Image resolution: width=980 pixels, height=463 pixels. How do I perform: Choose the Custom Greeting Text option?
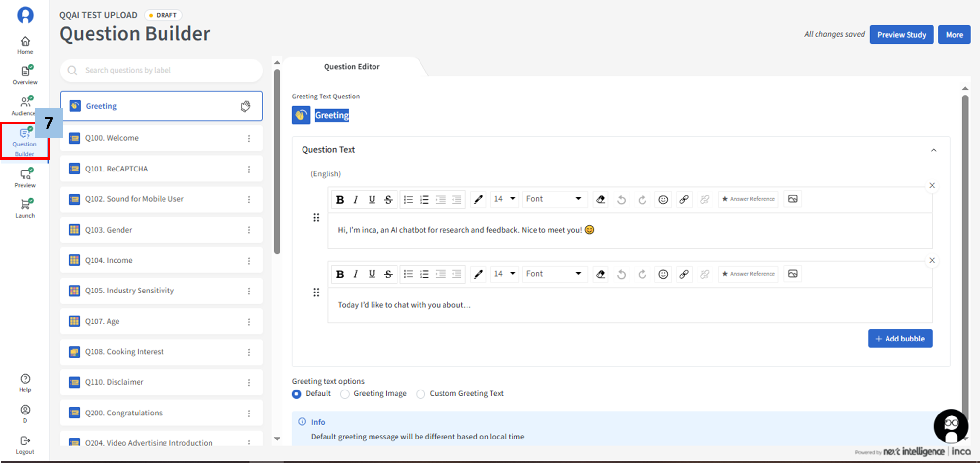[420, 394]
